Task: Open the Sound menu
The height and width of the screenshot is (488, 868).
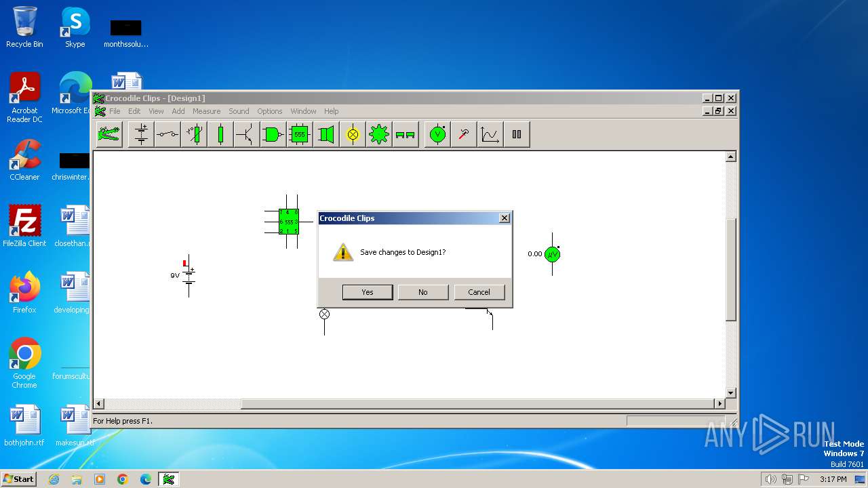Action: [x=239, y=111]
